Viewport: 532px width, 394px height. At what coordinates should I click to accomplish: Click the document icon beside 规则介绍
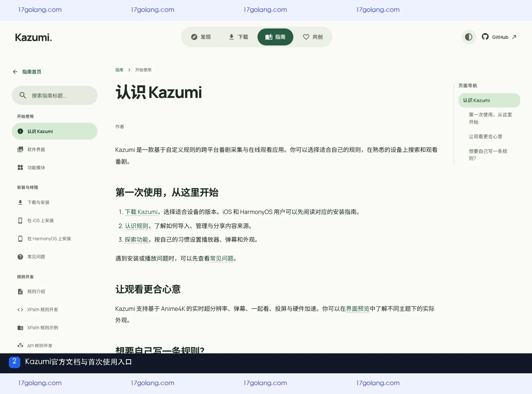pos(20,292)
